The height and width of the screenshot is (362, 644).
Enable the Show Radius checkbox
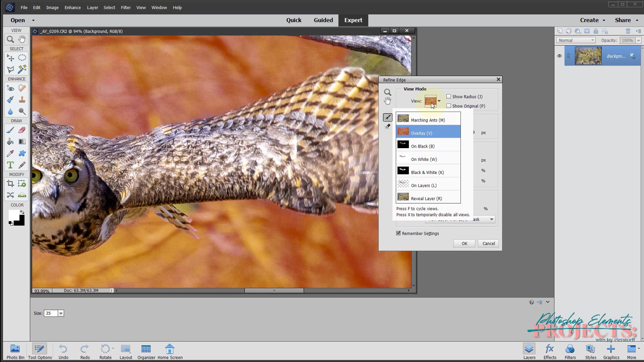tap(448, 97)
